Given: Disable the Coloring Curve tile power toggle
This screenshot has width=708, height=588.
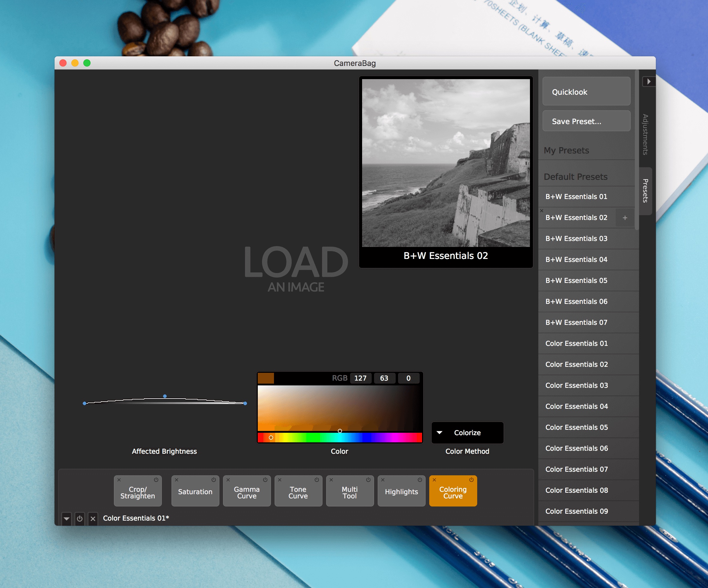Looking at the screenshot, I should point(471,480).
